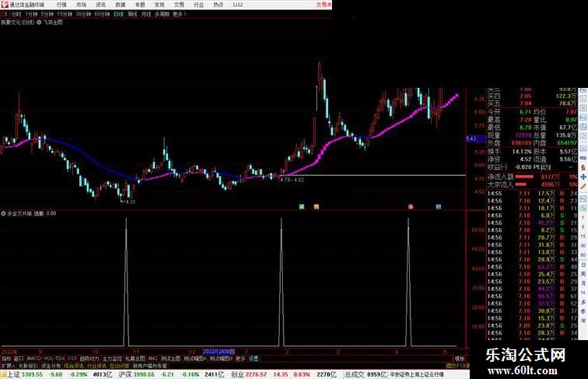Click the 周 period shortcut in right sidebar
The height and width of the screenshot is (379, 588).
[583, 274]
